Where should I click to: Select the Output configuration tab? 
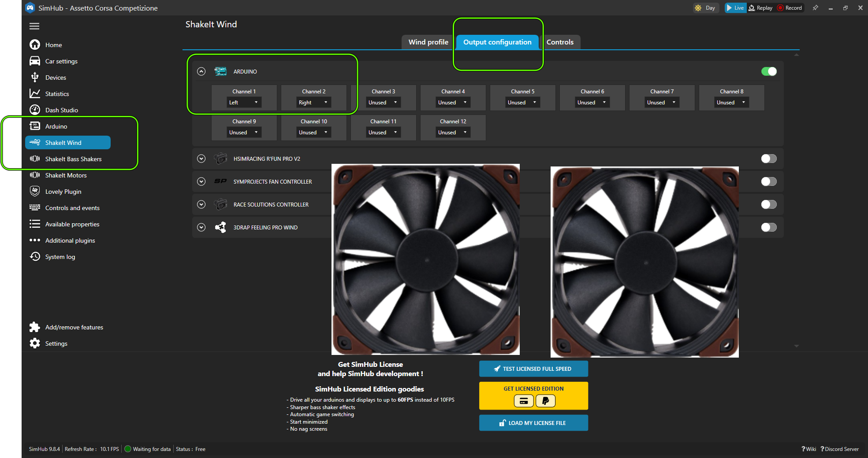coord(497,42)
